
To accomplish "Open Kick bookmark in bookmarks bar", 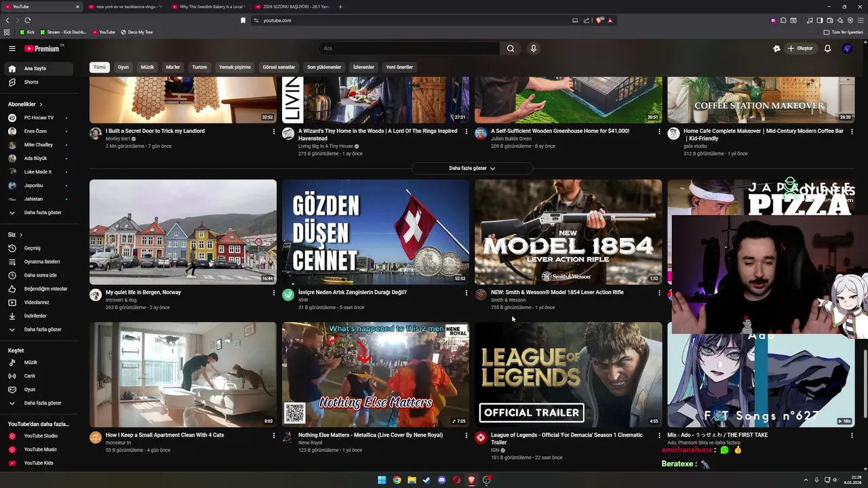I will click(x=27, y=32).
